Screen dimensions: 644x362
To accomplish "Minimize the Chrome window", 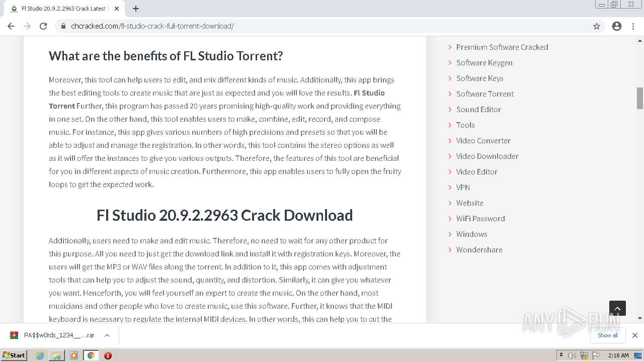I will coord(601,5).
